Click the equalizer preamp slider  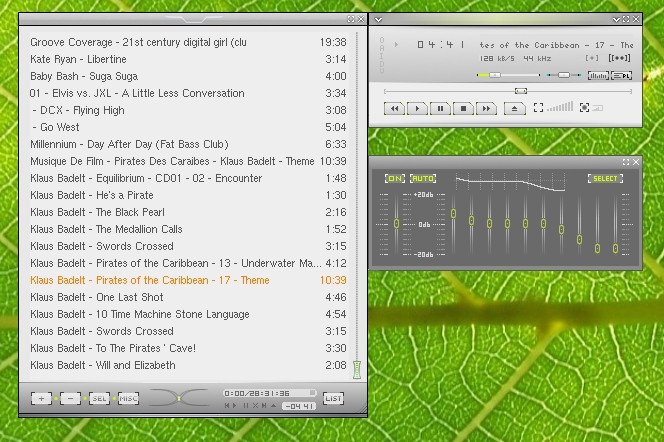point(396,224)
